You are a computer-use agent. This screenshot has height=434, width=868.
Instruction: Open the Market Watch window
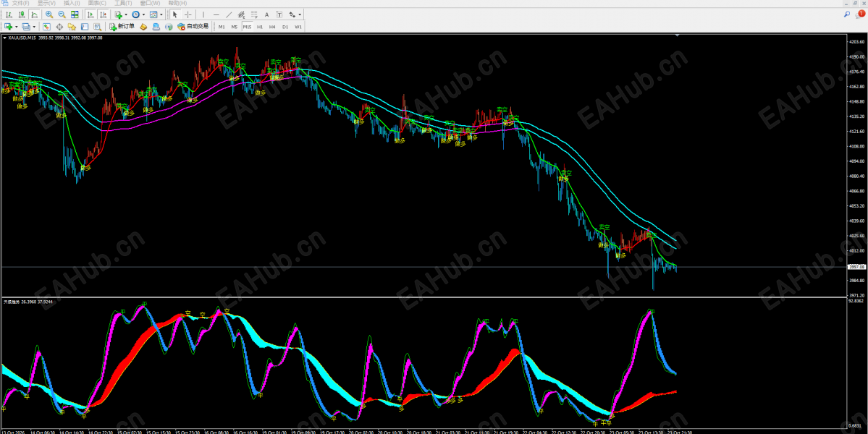pyautogui.click(x=46, y=27)
